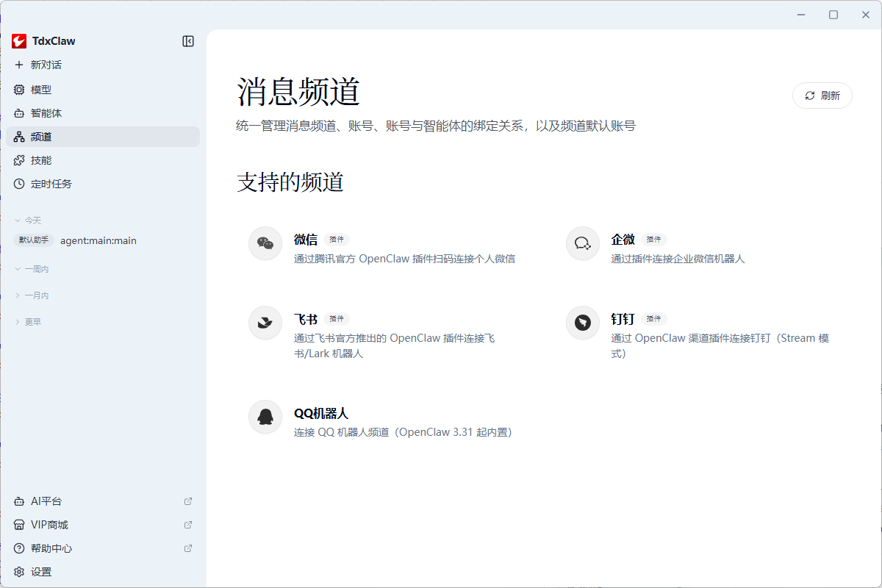
Task: Expand the 一周内 conversation group
Action: pos(32,269)
